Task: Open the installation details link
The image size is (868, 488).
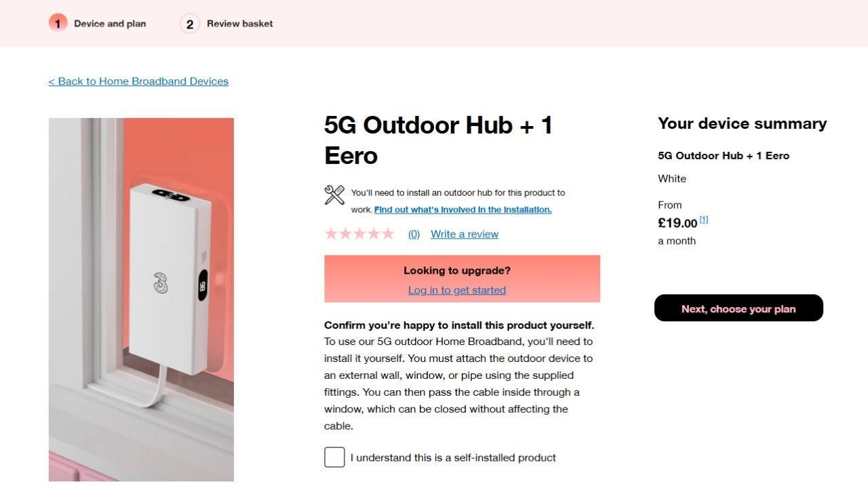Action: pyautogui.click(x=463, y=210)
